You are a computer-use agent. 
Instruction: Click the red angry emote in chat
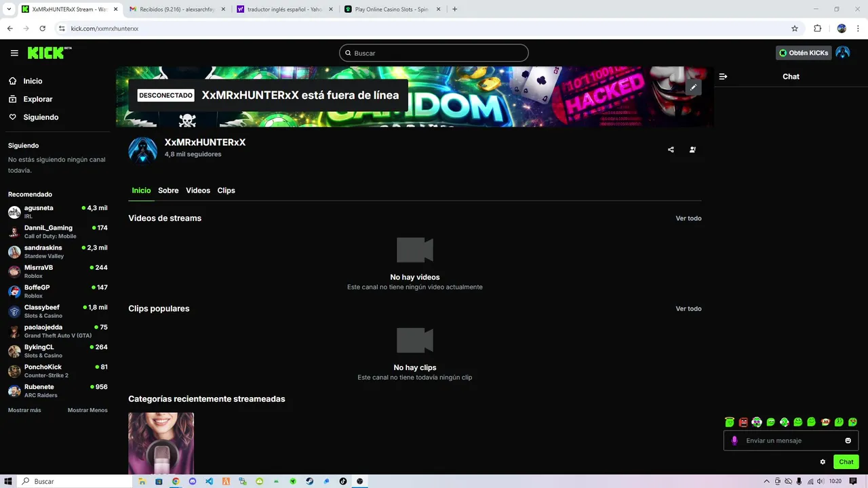pyautogui.click(x=743, y=422)
